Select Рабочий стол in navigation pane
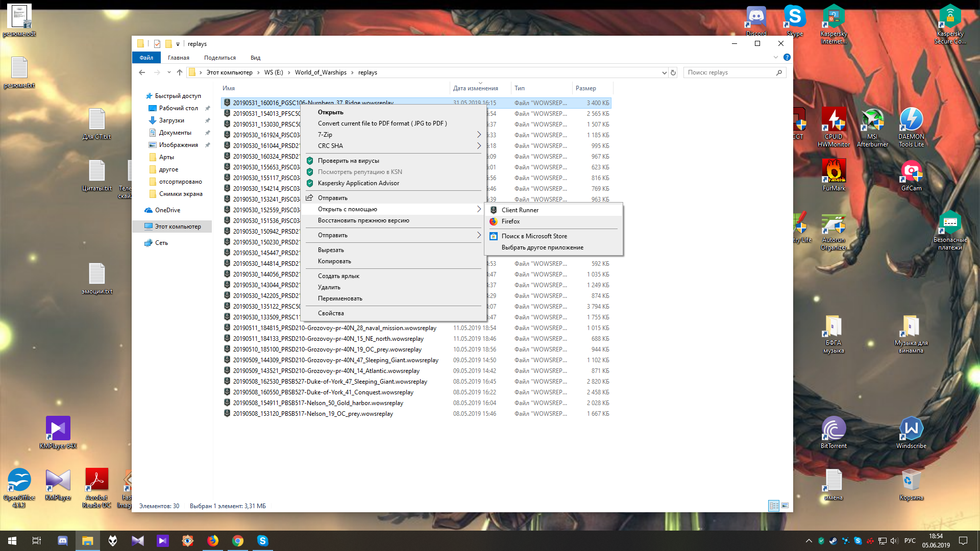Image resolution: width=980 pixels, height=551 pixels. click(x=178, y=108)
